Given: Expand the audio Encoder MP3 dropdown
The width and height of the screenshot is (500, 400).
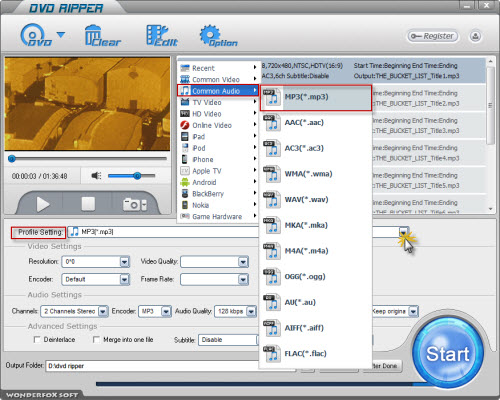Looking at the screenshot, I should coord(166,311).
